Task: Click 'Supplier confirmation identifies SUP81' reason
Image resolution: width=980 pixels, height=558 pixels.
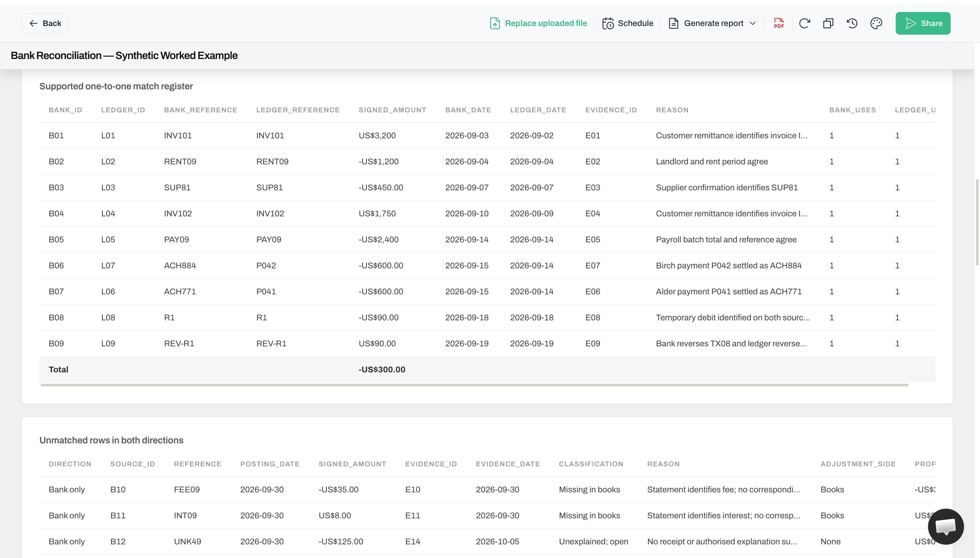Action: click(726, 188)
